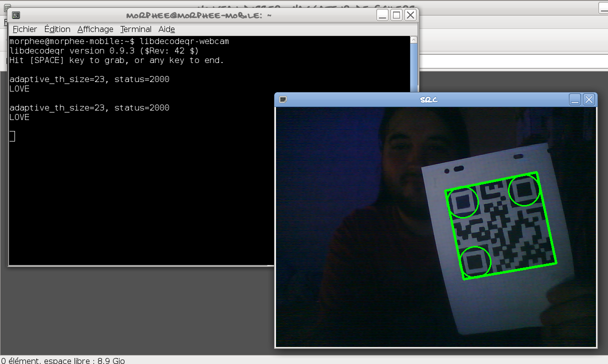Click the second 'LOVE' output line

pos(19,117)
